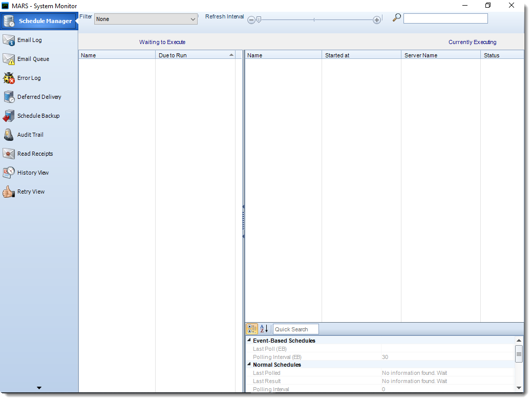Click the Refresh Interval slider track midpoint

314,19
